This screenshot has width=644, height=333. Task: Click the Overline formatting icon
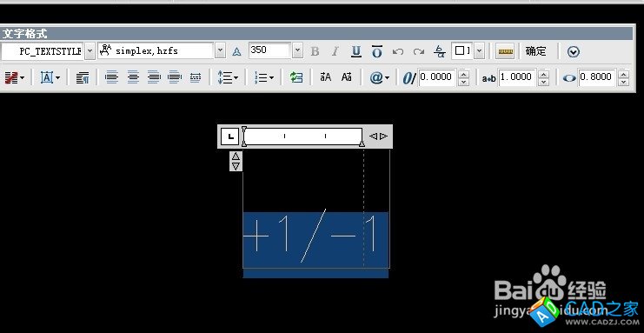tap(376, 51)
